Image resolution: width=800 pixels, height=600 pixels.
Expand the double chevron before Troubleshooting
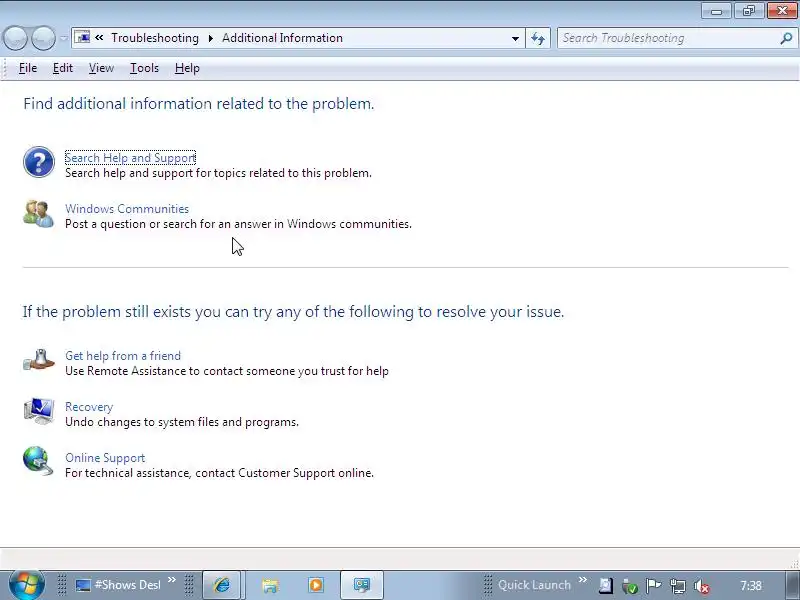(99, 38)
